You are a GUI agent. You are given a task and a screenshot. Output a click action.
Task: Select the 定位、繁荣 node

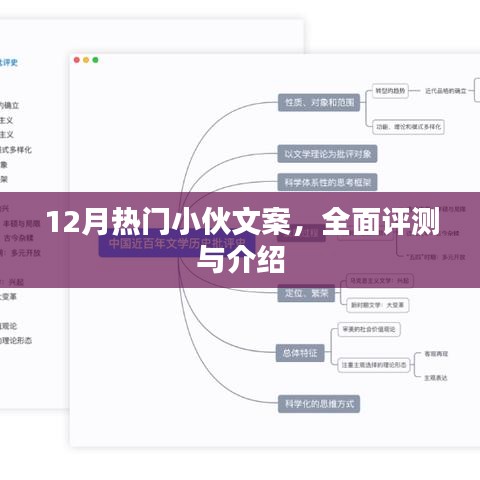coord(306,293)
